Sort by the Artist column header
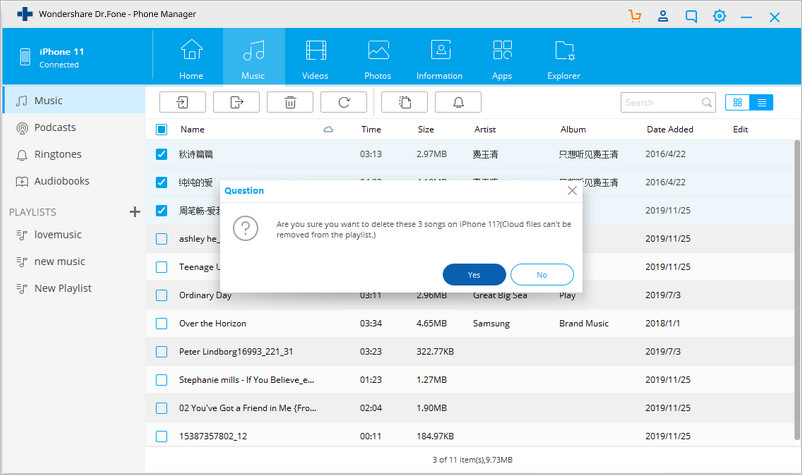 (x=485, y=129)
